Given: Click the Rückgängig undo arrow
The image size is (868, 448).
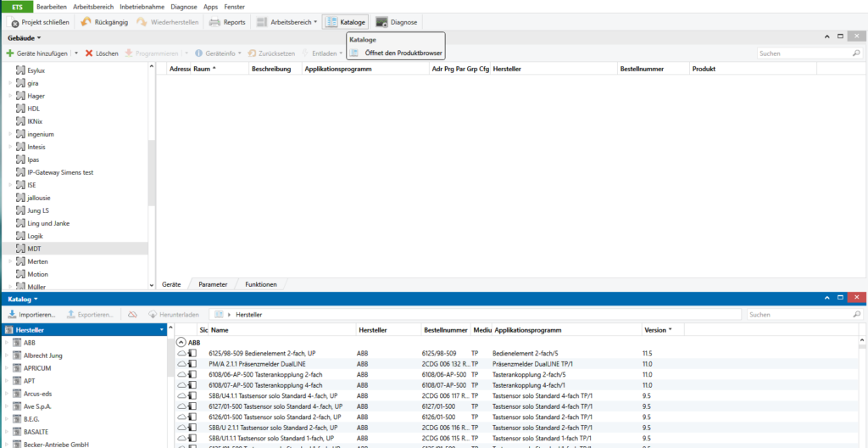Looking at the screenshot, I should pyautogui.click(x=86, y=22).
